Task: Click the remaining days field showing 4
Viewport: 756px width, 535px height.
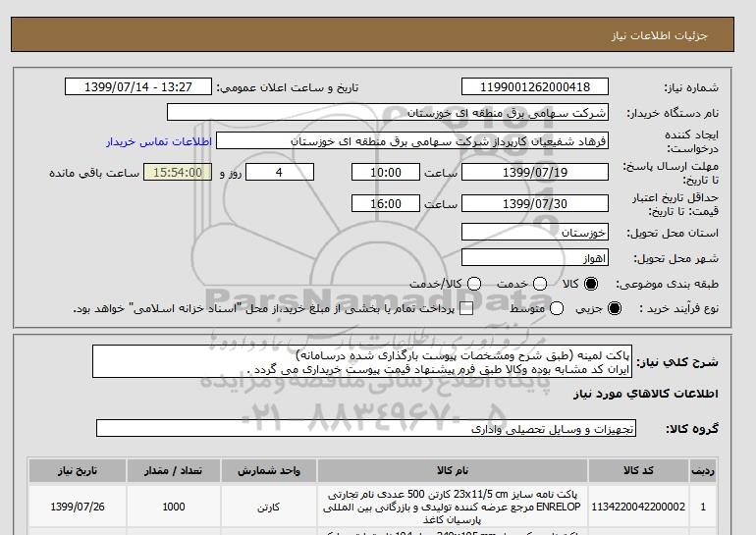Action: point(280,172)
